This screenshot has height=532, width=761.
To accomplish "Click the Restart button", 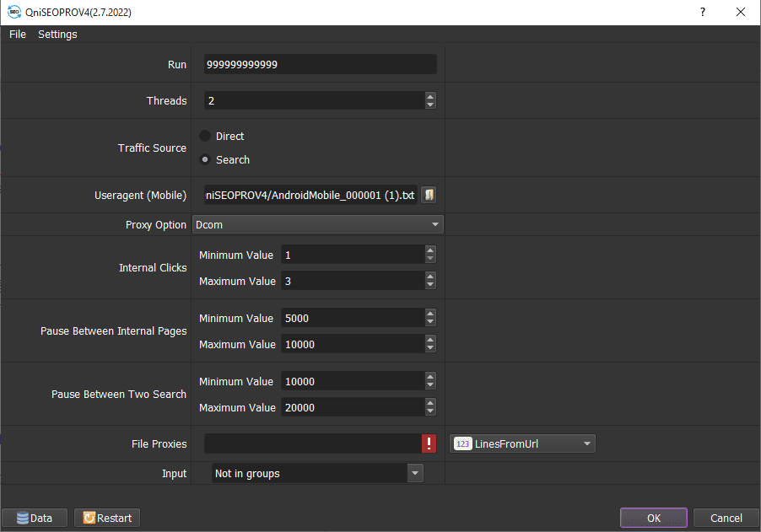I will (x=107, y=518).
